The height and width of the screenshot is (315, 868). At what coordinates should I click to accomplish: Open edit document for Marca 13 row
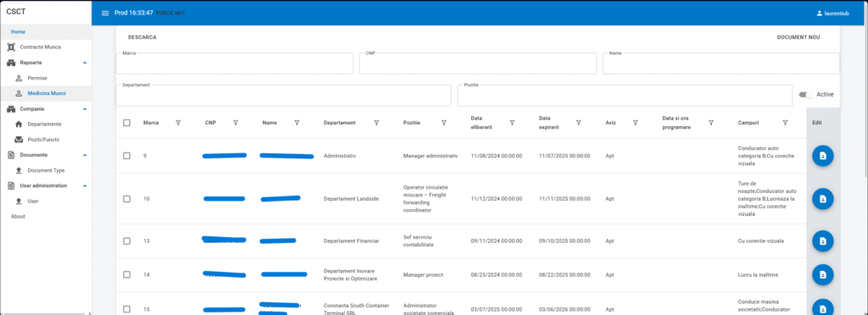(x=822, y=241)
